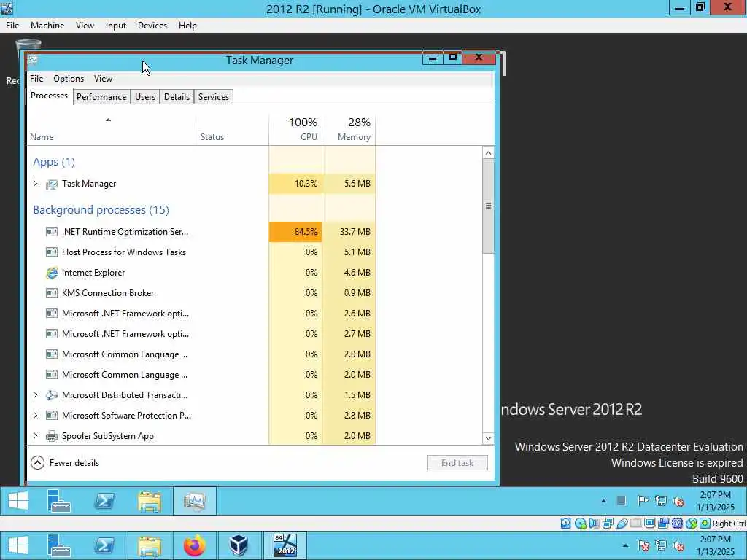Expand Microsoft Distributed Transaction process row
Image resolution: width=747 pixels, height=560 pixels.
(x=35, y=395)
